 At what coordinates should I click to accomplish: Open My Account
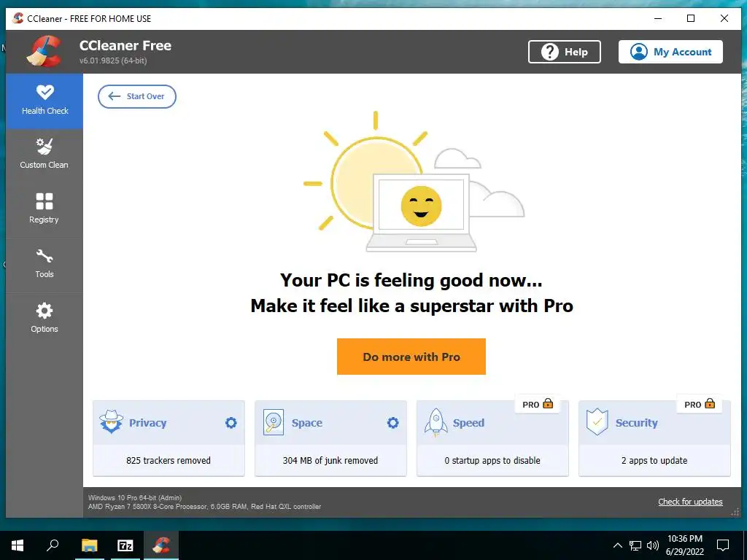[x=670, y=52]
